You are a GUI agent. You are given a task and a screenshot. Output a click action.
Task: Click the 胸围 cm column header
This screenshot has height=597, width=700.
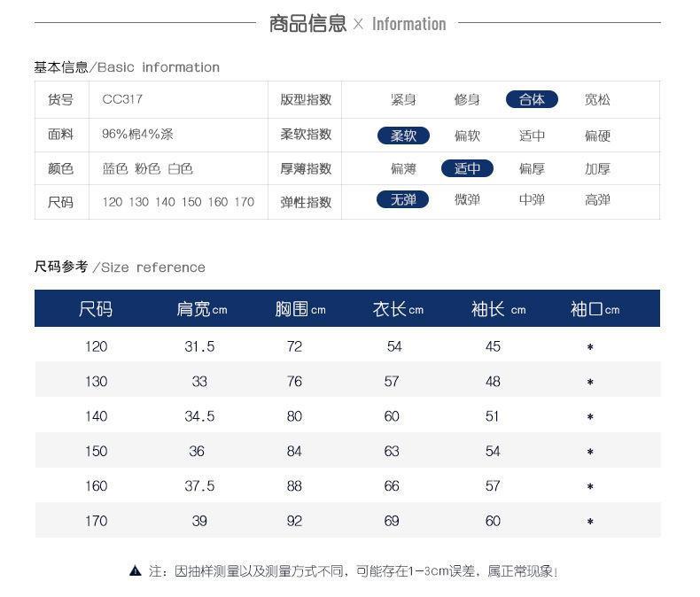point(300,309)
